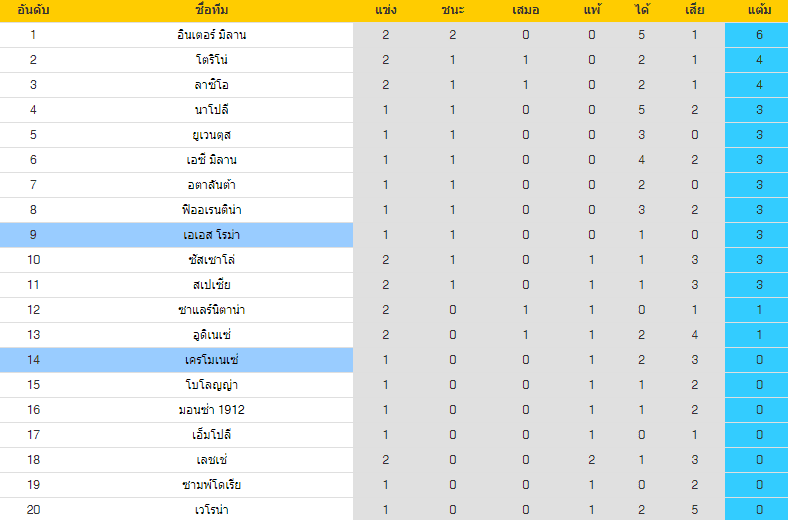
Task: Click ซัสเซาโล่'s matches played value 2
Action: 385,260
